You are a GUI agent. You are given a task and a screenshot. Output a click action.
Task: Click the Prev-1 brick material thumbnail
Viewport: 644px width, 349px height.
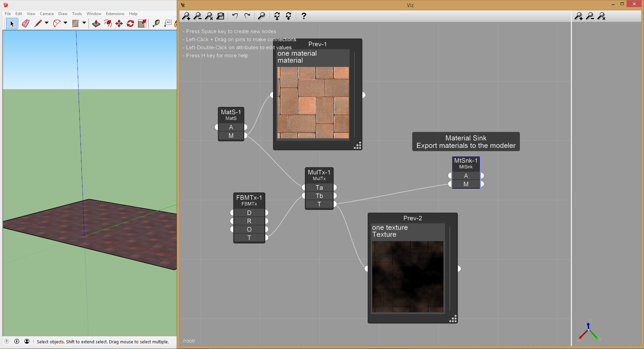pos(313,103)
